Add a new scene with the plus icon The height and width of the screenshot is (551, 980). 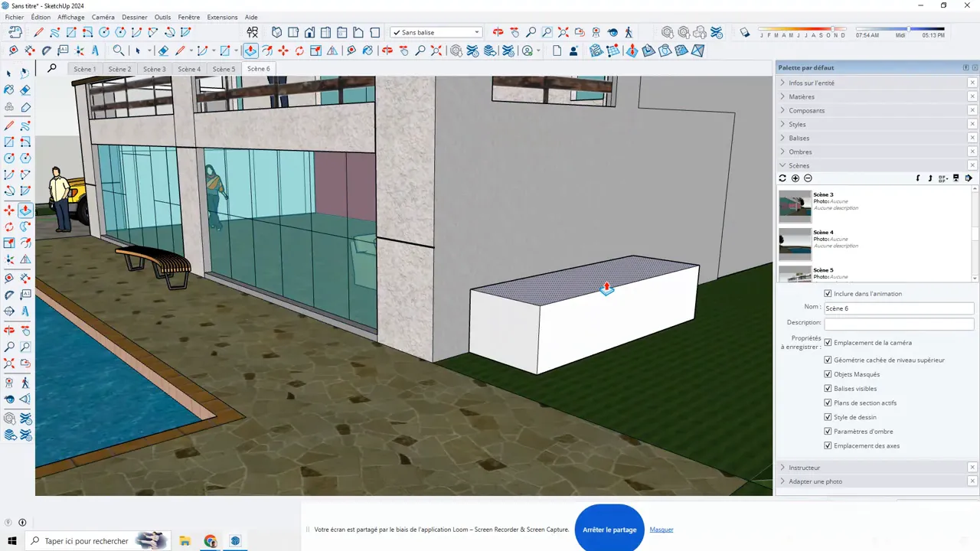(x=795, y=178)
